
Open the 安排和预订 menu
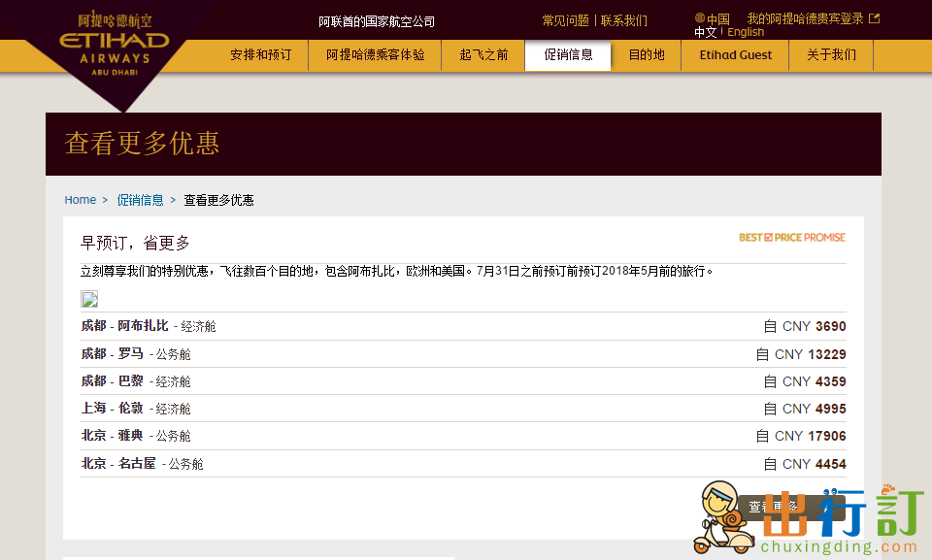pyautogui.click(x=261, y=55)
